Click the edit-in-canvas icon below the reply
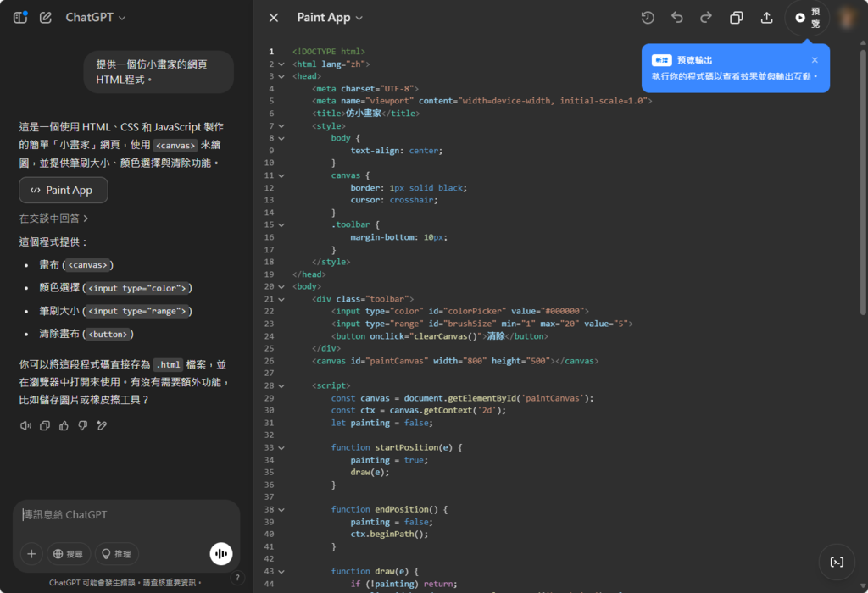The image size is (868, 593). point(102,425)
